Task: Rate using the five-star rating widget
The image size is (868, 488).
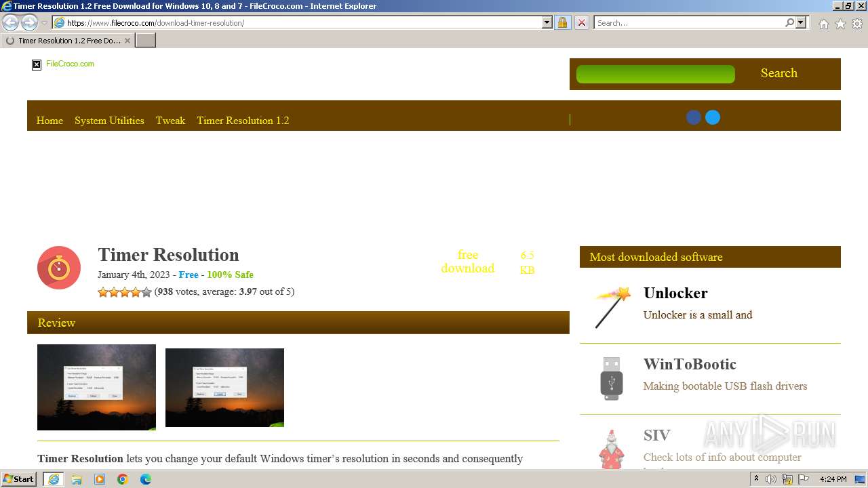Action: (125, 292)
